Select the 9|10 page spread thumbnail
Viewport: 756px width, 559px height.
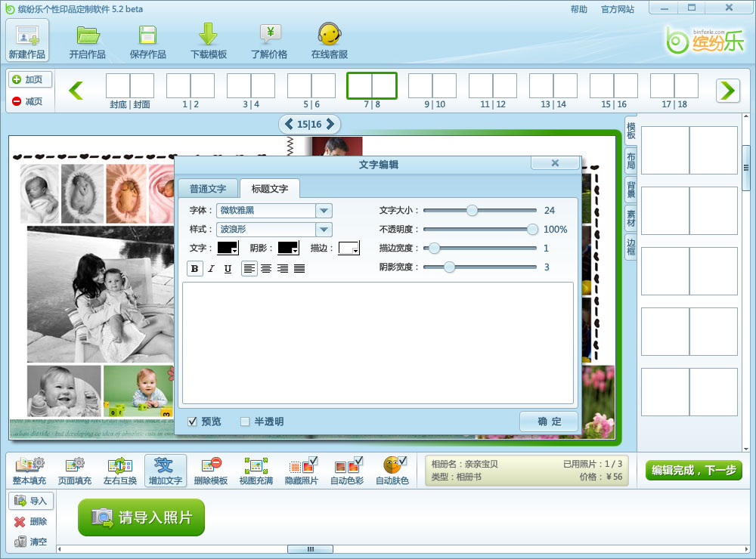(432, 86)
